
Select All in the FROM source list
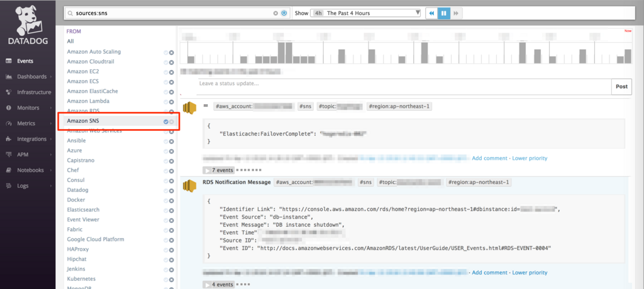coord(70,41)
